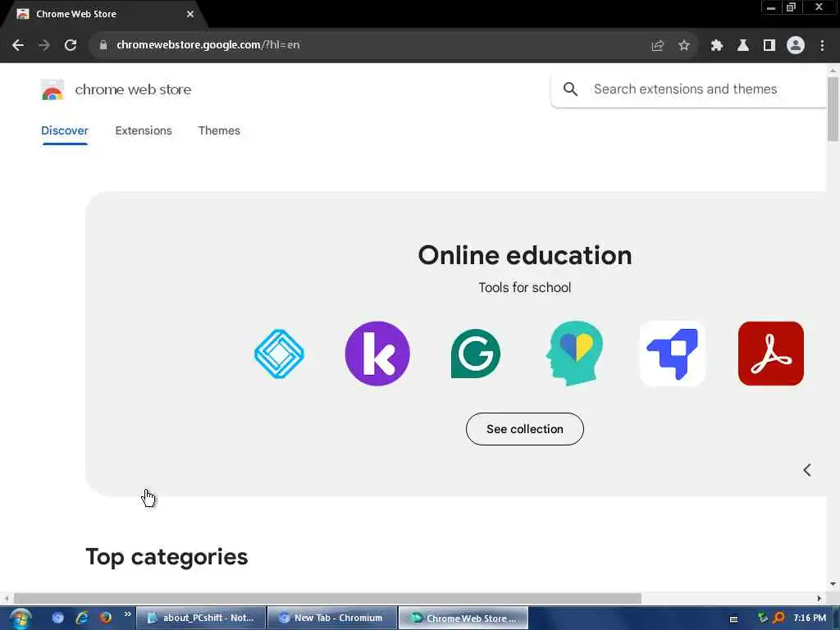The width and height of the screenshot is (840, 630).
Task: Click the Online education heading
Action: (x=524, y=256)
